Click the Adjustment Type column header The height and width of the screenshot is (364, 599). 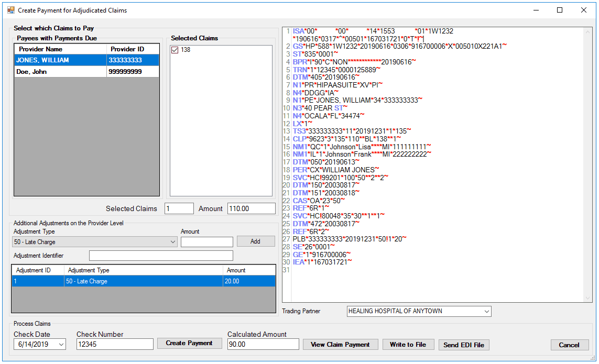(x=144, y=270)
